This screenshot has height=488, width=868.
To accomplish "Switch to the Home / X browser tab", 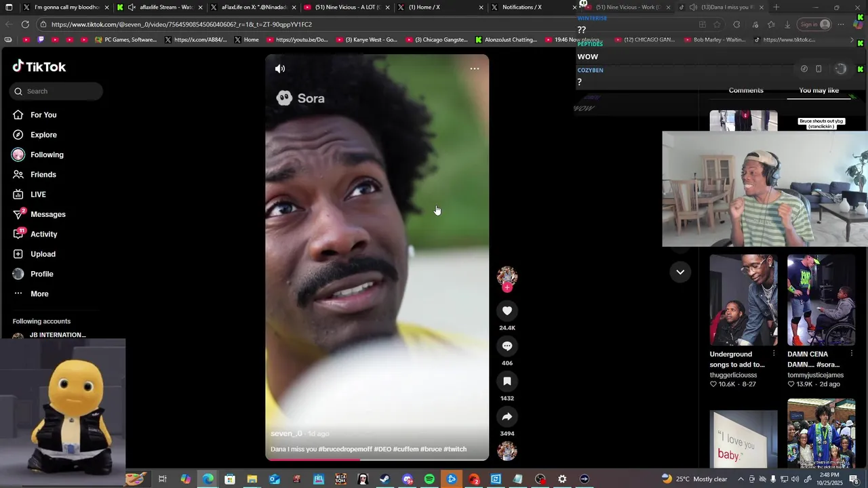I will tap(439, 7).
